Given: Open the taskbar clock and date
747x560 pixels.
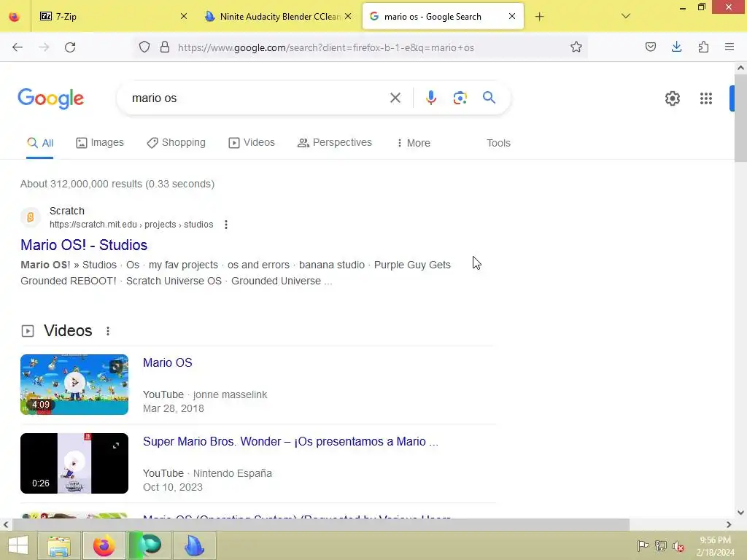Looking at the screenshot, I should coord(715,546).
